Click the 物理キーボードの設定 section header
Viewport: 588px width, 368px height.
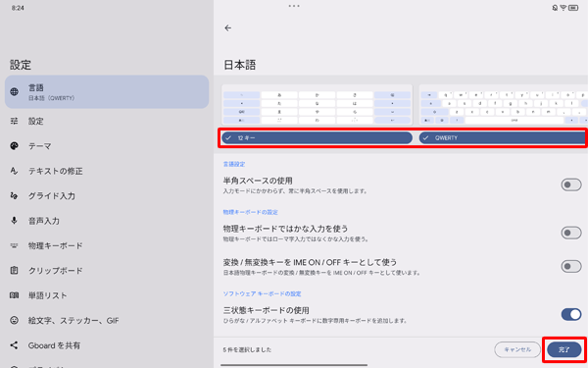[x=251, y=212]
